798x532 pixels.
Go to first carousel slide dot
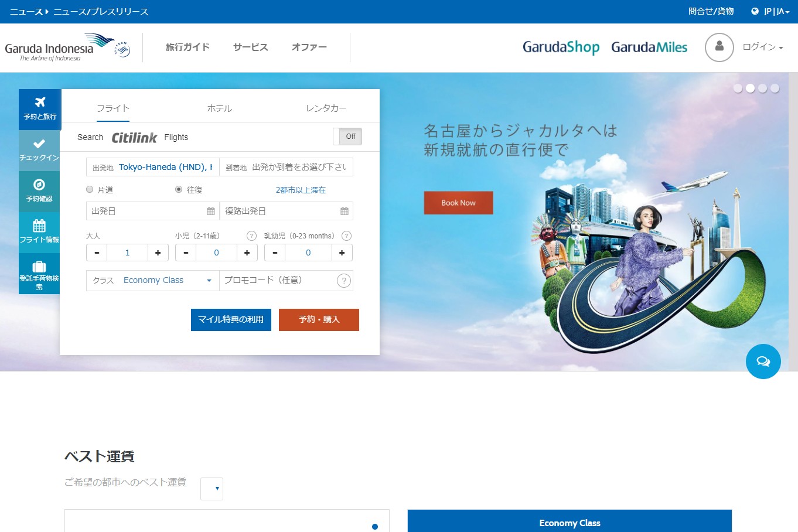point(738,88)
